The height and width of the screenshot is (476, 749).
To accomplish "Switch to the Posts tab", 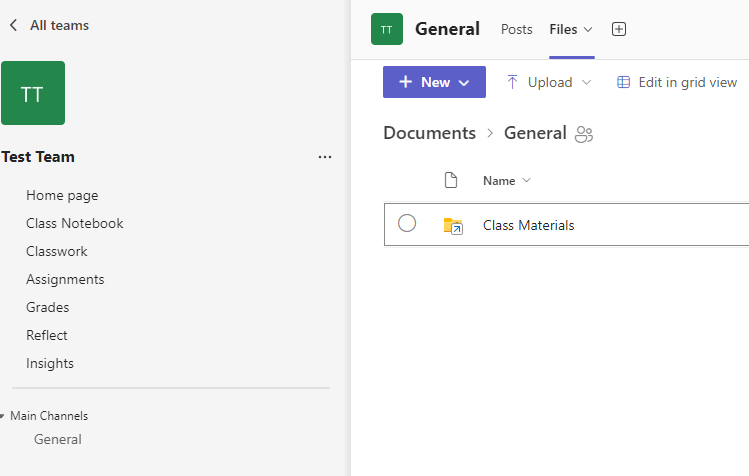I will coord(516,29).
